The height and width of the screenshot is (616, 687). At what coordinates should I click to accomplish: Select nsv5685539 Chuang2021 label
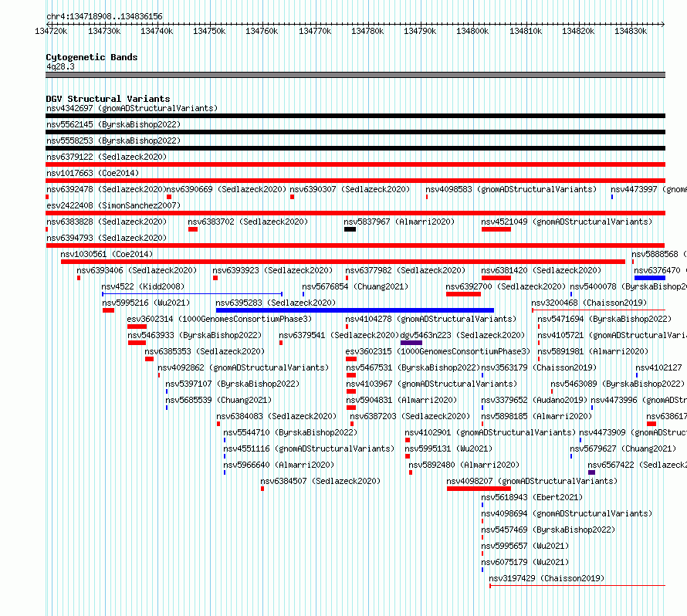click(x=219, y=400)
